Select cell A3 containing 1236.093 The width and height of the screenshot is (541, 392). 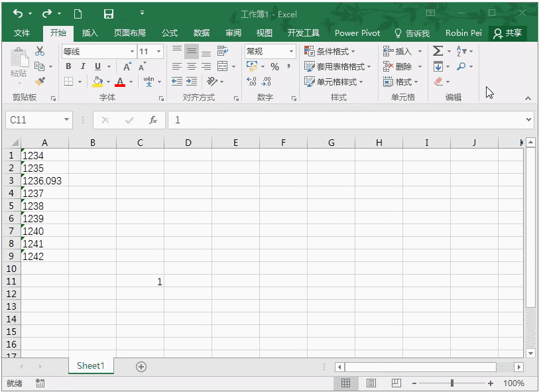pos(44,180)
